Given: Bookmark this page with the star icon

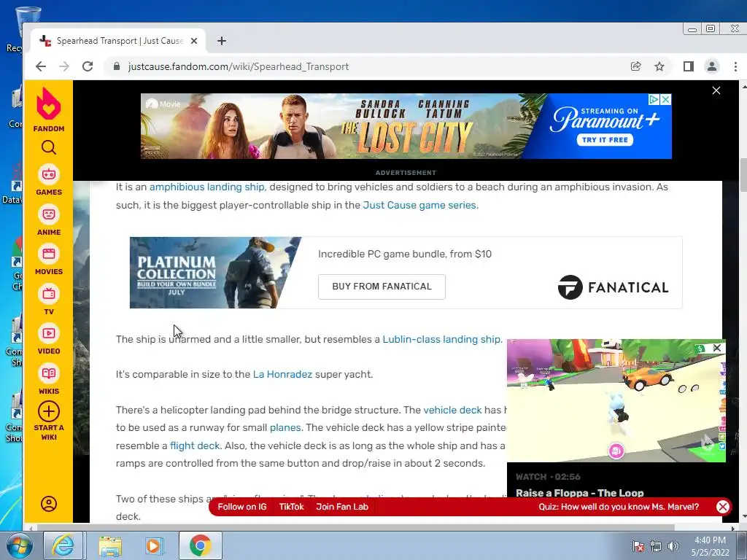Looking at the screenshot, I should (659, 66).
